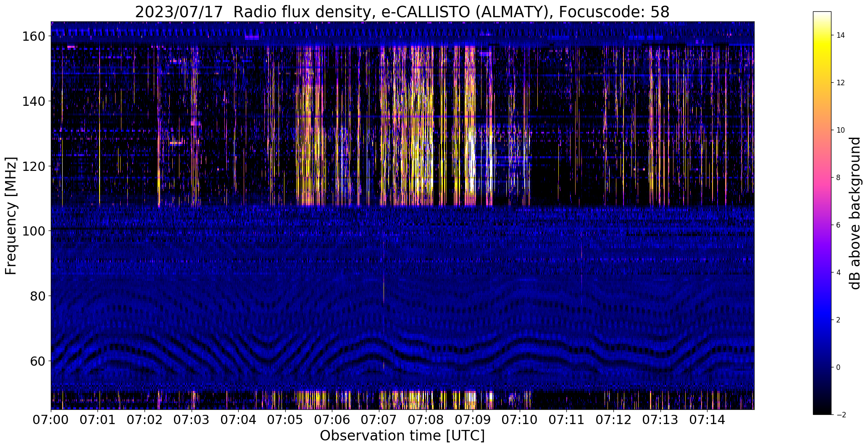This screenshot has height=448, width=868.
Task: Click the colorbar tick value 14
Action: coord(841,36)
